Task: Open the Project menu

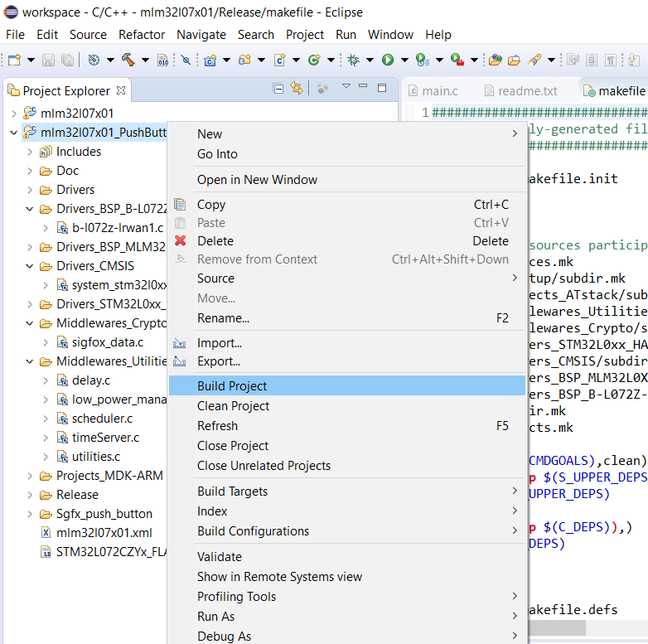Action: [x=305, y=35]
